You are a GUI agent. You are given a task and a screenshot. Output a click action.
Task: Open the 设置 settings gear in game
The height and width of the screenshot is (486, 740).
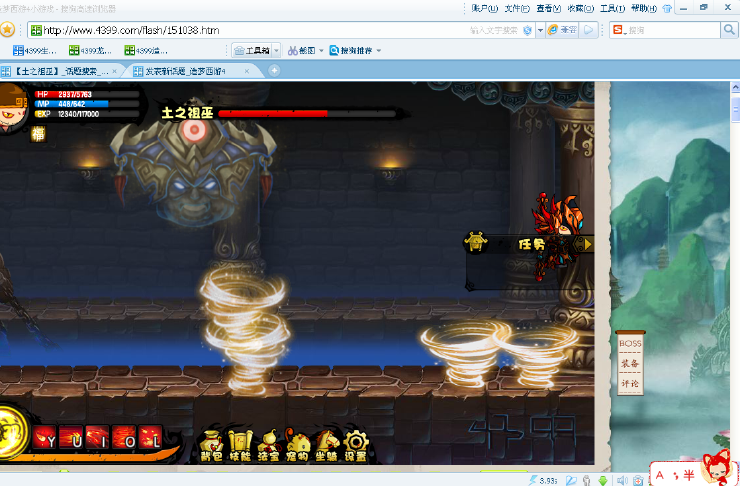pyautogui.click(x=355, y=446)
